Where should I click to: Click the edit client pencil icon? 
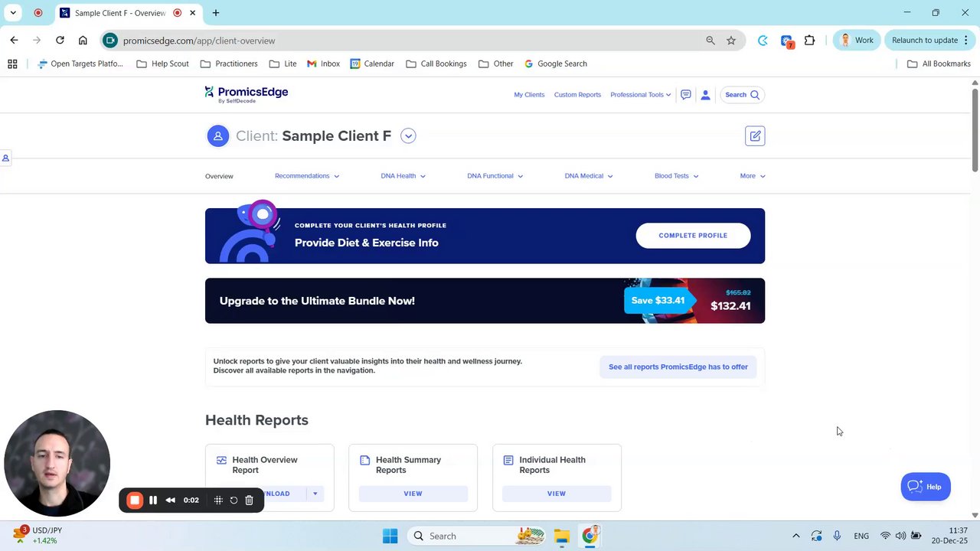click(x=755, y=135)
